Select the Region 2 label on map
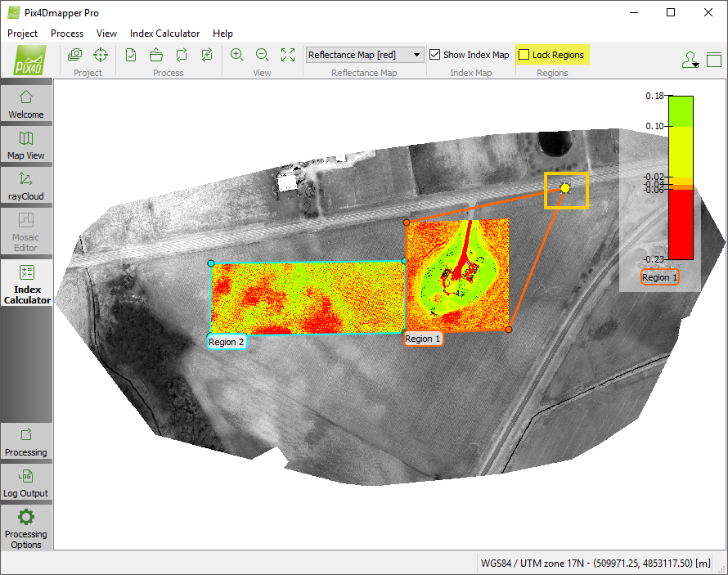The height and width of the screenshot is (575, 728). click(x=227, y=342)
